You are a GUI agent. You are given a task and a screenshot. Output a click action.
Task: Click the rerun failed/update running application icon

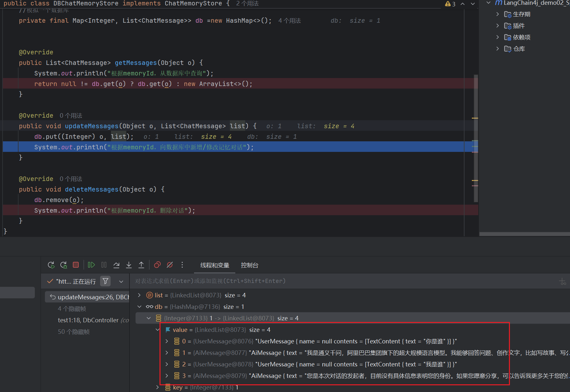(64, 265)
